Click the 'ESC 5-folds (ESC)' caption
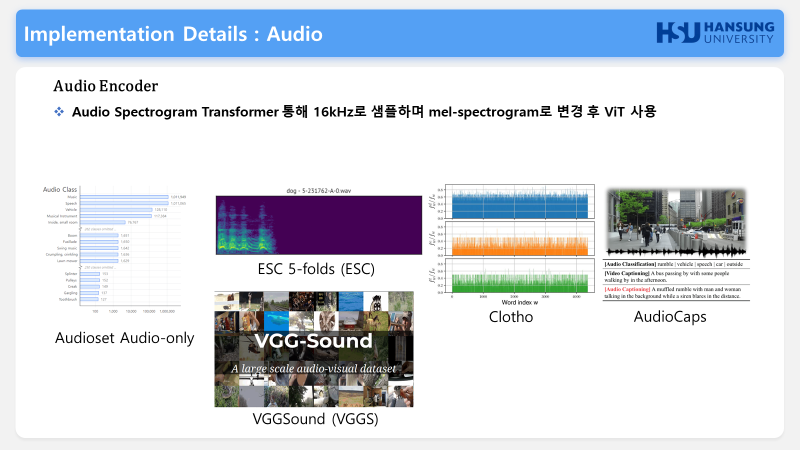Screen dimensions: 800x450 [316, 269]
